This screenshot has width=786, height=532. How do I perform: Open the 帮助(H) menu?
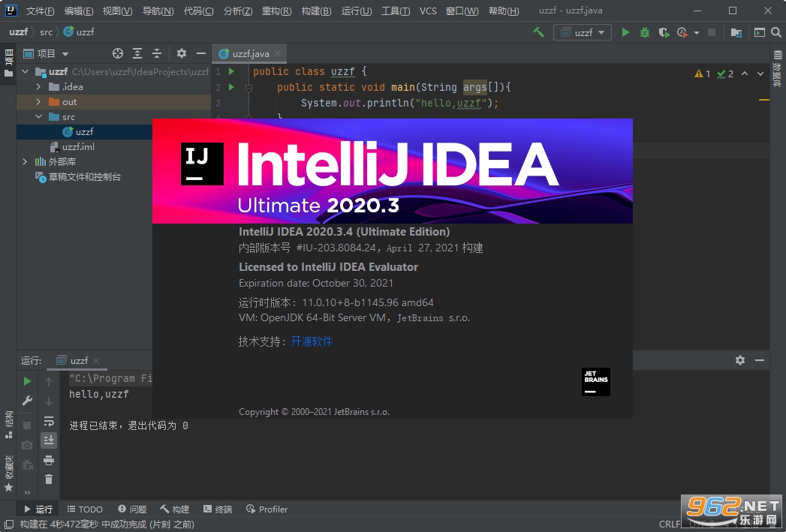point(504,11)
